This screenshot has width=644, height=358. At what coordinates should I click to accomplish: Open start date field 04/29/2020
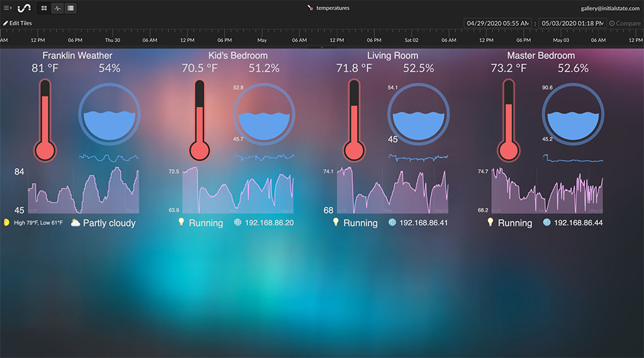point(498,23)
